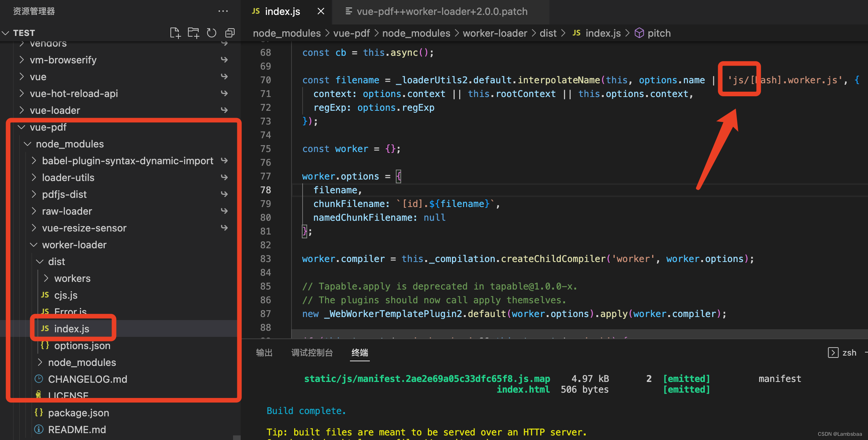Switch to the vue-pdf++worker-loader+2.0.0.patch tab
This screenshot has width=868, height=440.
tap(442, 11)
